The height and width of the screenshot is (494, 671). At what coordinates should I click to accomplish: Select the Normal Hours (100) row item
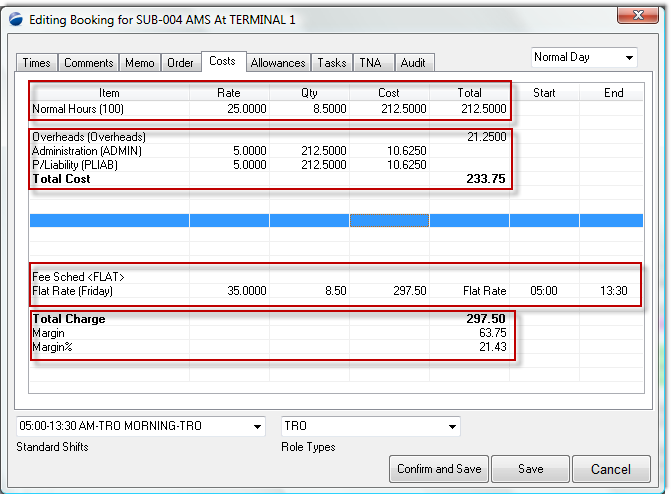click(78, 109)
